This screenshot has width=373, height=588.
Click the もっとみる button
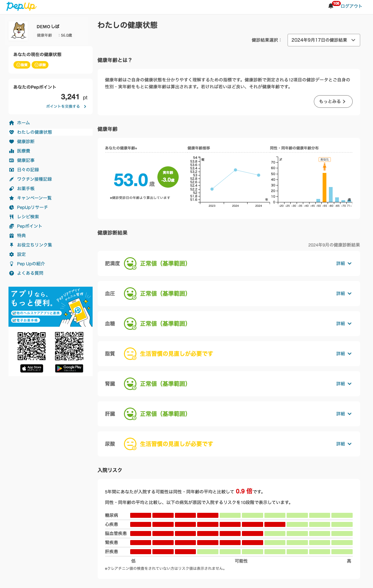(333, 101)
